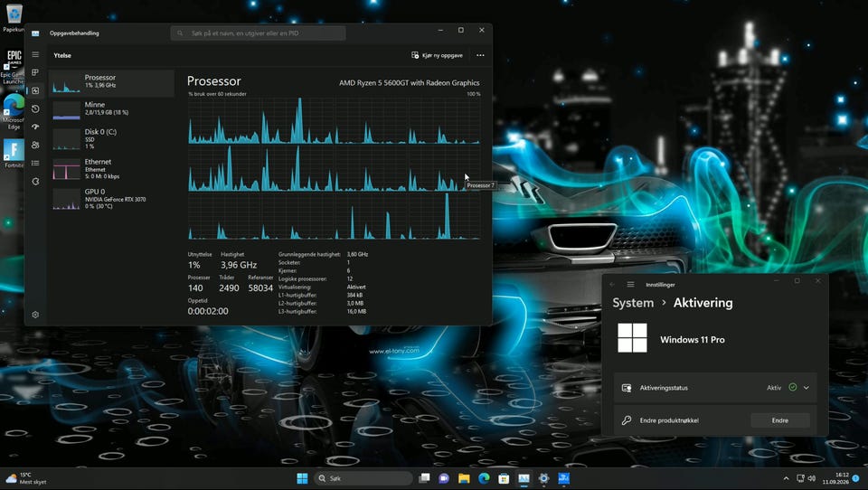
Task: Open the App history page in the sidebar
Action: (35, 109)
